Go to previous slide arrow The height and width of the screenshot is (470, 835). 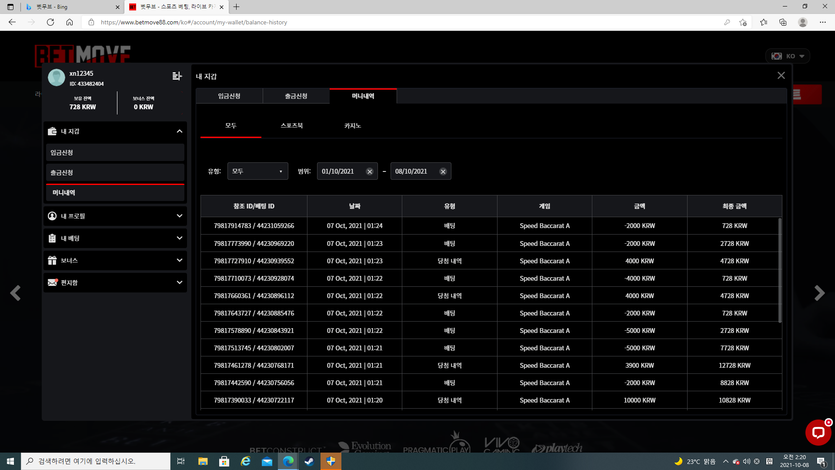[15, 293]
